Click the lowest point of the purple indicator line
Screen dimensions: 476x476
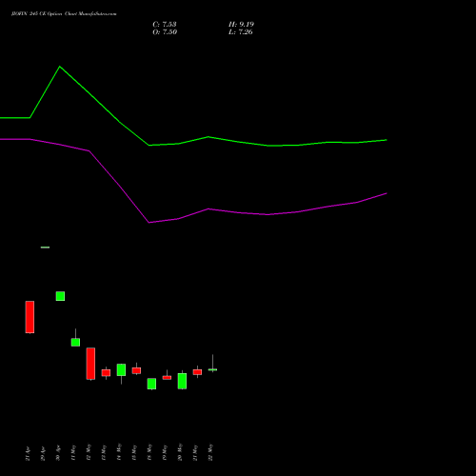149,223
